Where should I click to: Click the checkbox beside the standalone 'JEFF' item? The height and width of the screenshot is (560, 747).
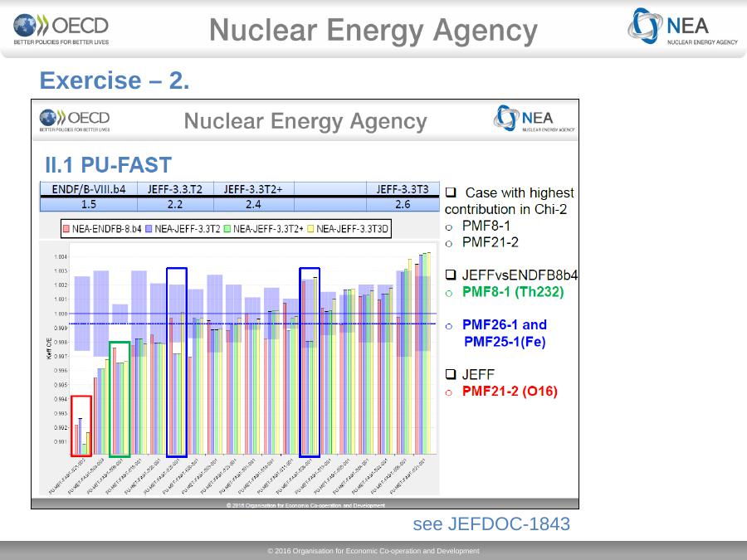tap(451, 374)
